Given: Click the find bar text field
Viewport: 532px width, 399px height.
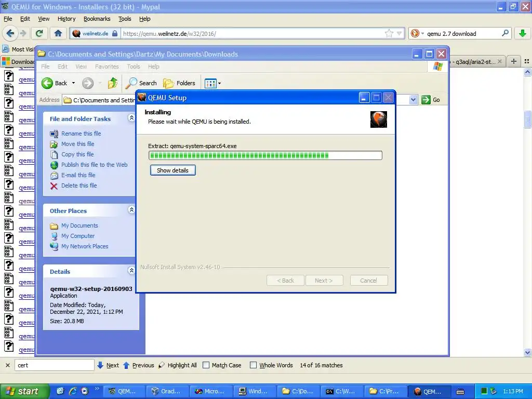Looking at the screenshot, I should click(x=54, y=365).
